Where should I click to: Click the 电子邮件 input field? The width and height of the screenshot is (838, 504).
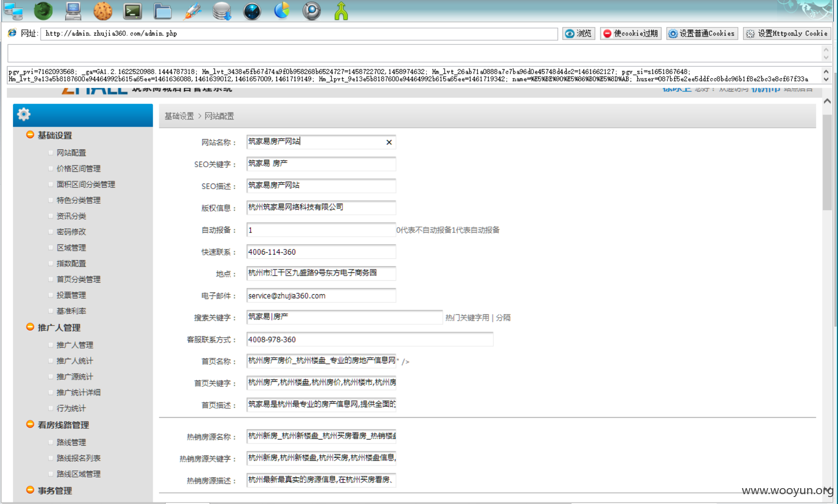point(321,296)
